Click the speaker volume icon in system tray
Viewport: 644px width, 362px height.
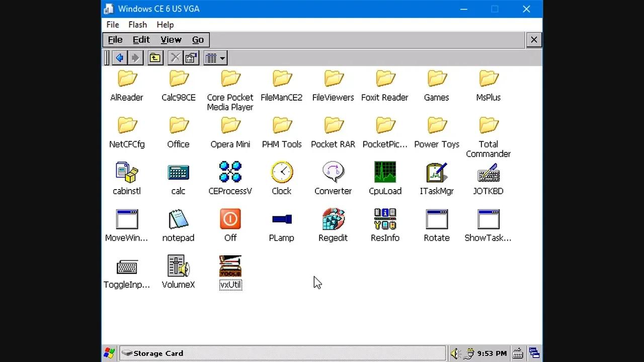pos(455,352)
